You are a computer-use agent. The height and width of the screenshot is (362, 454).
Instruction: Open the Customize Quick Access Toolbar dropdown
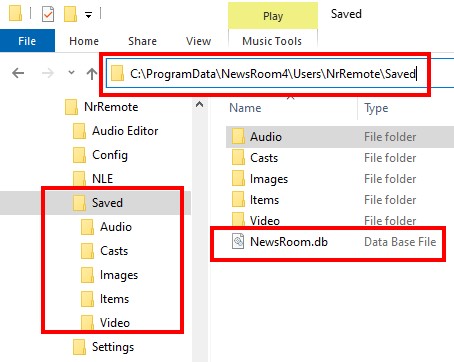88,15
